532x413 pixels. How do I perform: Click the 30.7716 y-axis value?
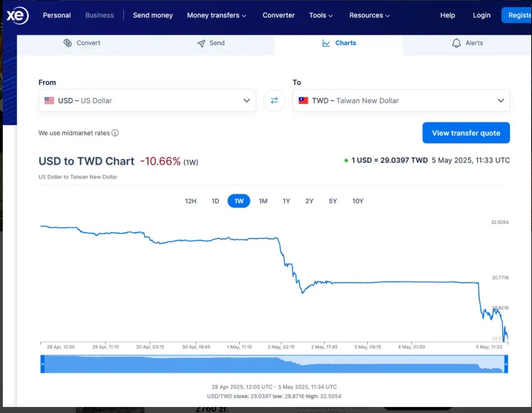point(500,278)
